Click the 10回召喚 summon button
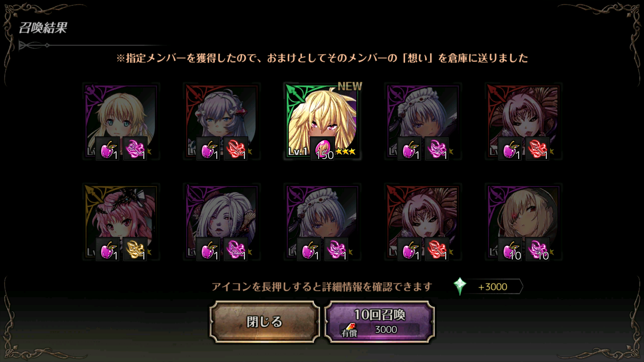644x362 pixels. (x=380, y=322)
